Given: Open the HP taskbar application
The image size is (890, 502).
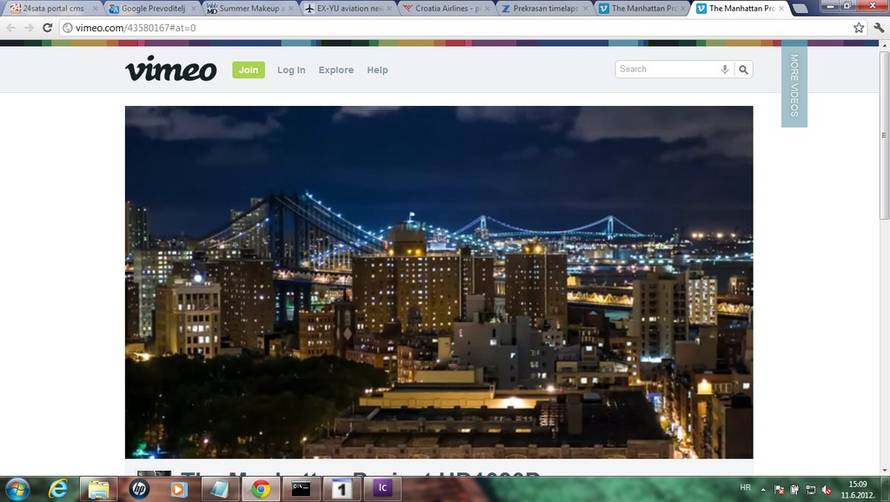Looking at the screenshot, I should (138, 489).
